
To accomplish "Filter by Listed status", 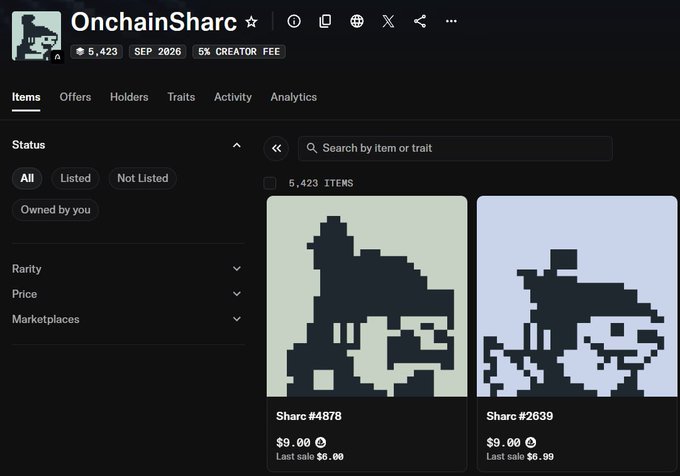I will 75,178.
